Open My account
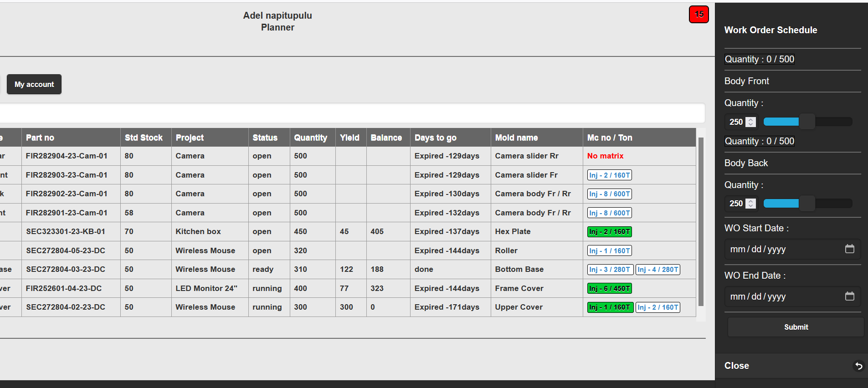Image resolution: width=868 pixels, height=388 pixels. (x=34, y=84)
